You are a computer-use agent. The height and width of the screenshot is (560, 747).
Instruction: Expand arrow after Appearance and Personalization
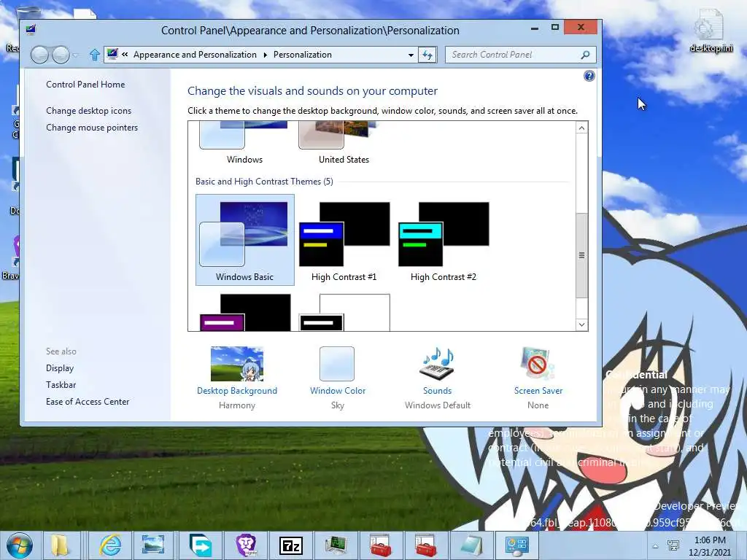click(x=266, y=55)
